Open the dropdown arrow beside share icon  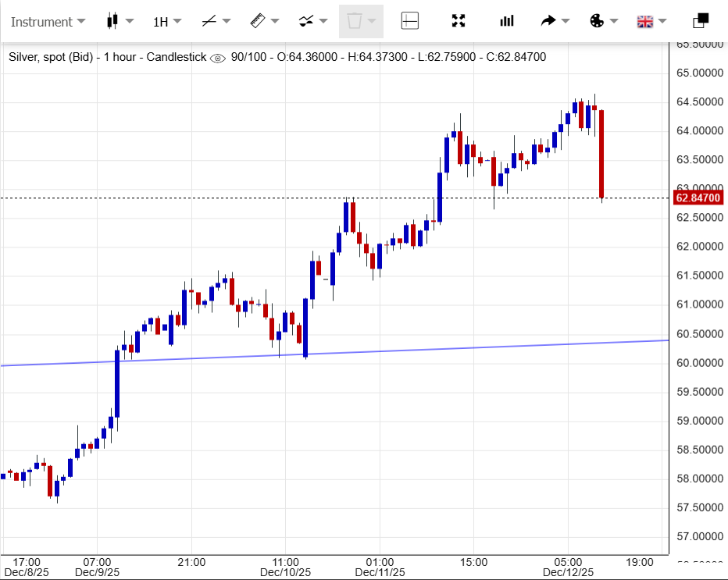566,21
